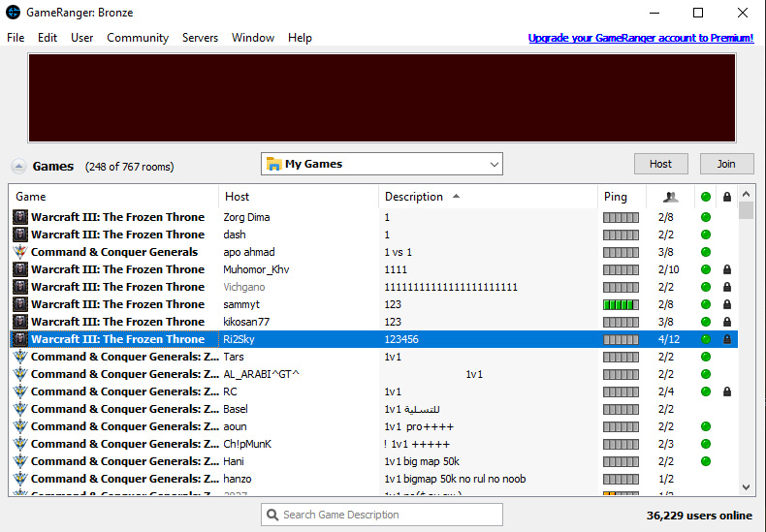Select description '1v1 big map 50k'

(422, 461)
